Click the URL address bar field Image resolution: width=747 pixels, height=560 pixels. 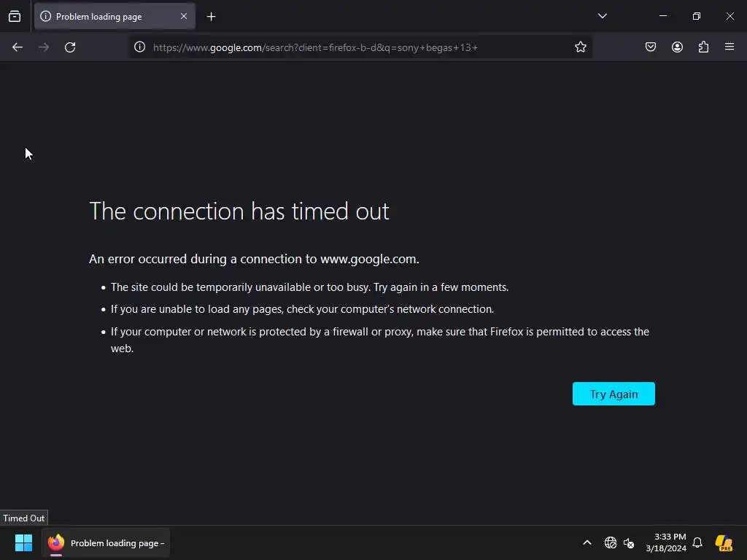(x=360, y=47)
